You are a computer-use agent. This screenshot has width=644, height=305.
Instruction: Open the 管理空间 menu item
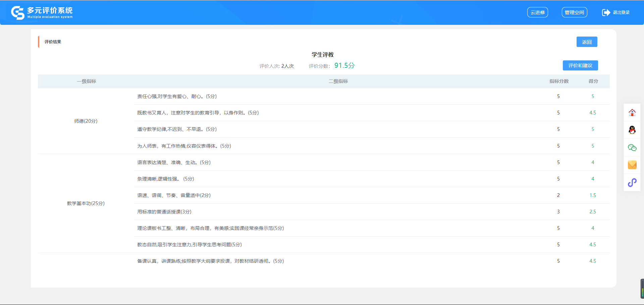click(x=574, y=12)
